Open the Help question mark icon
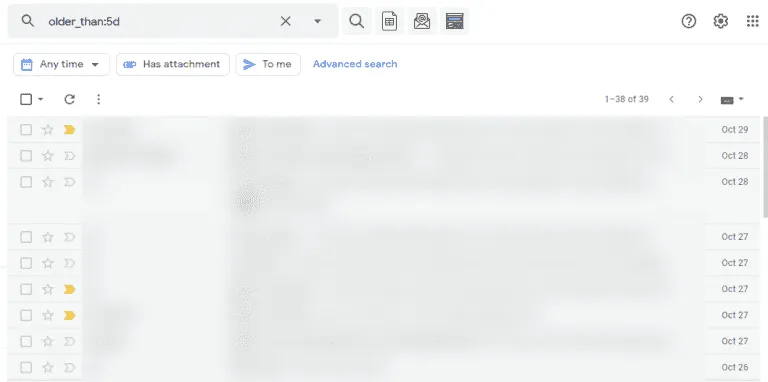The width and height of the screenshot is (768, 382). pos(689,21)
